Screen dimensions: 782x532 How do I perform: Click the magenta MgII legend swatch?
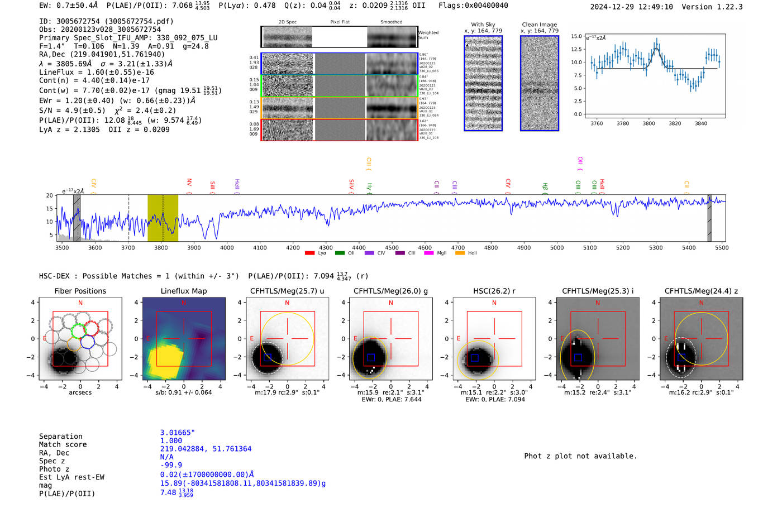[429, 253]
